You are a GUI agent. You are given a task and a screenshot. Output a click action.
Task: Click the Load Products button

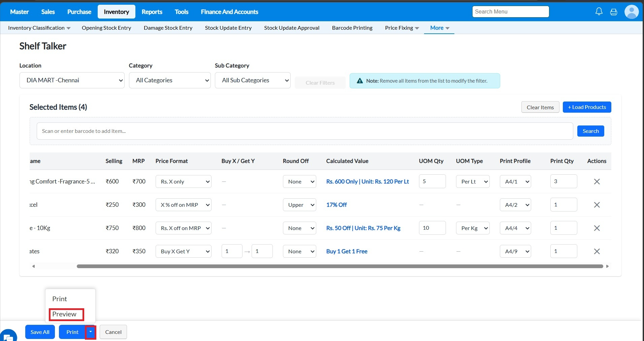587,107
